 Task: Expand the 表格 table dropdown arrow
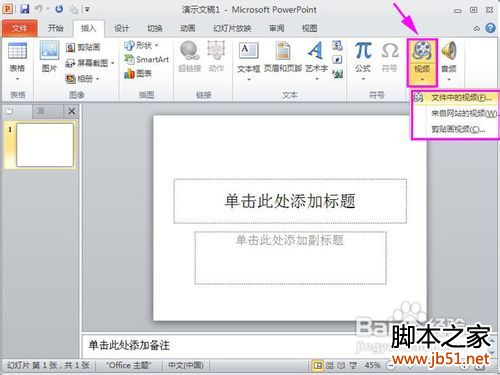(17, 79)
